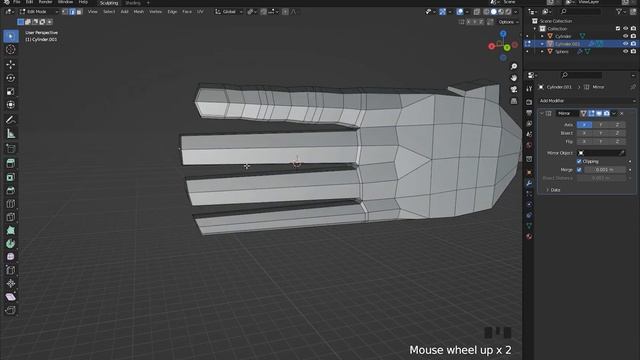This screenshot has height=360, width=640.
Task: Hide Cylinder.001 in viewport via eye icon
Action: click(x=625, y=44)
